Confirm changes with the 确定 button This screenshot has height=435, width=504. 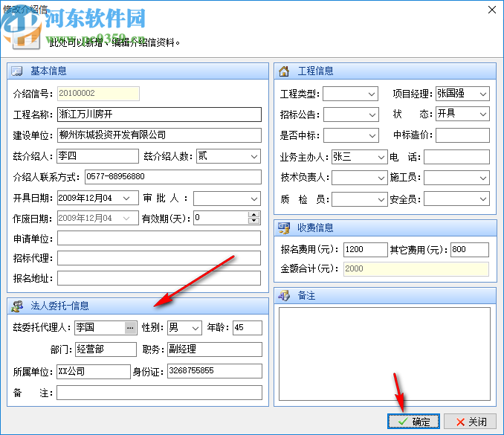click(413, 421)
